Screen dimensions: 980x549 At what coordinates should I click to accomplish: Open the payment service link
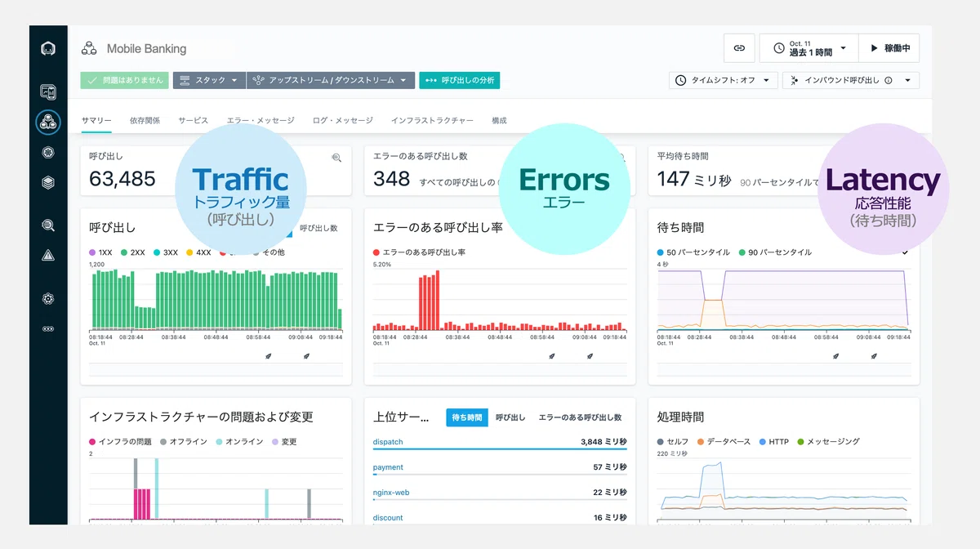point(388,467)
